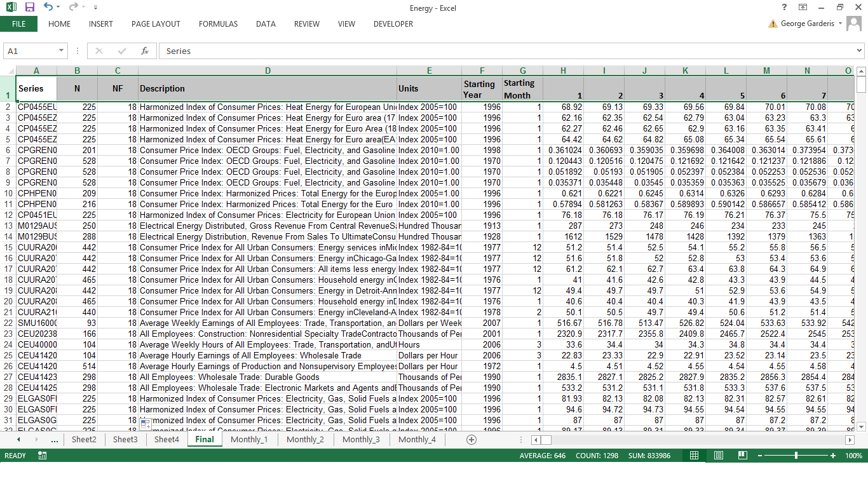Switch to Sheet3 tab

coord(125,440)
